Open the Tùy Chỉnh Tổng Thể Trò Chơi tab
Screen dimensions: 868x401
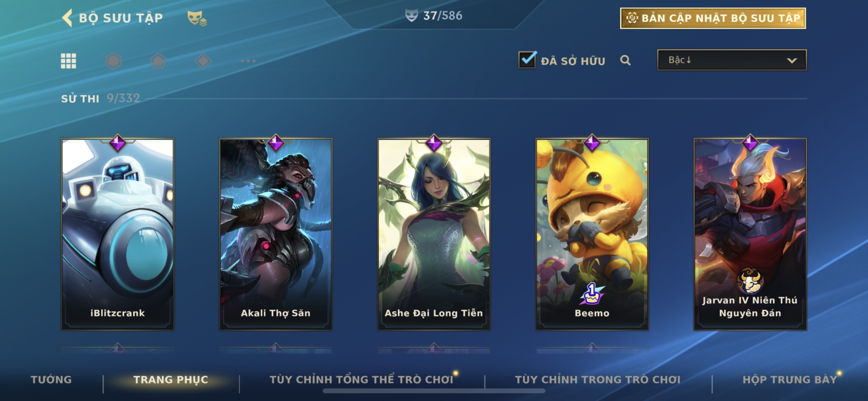point(361,379)
